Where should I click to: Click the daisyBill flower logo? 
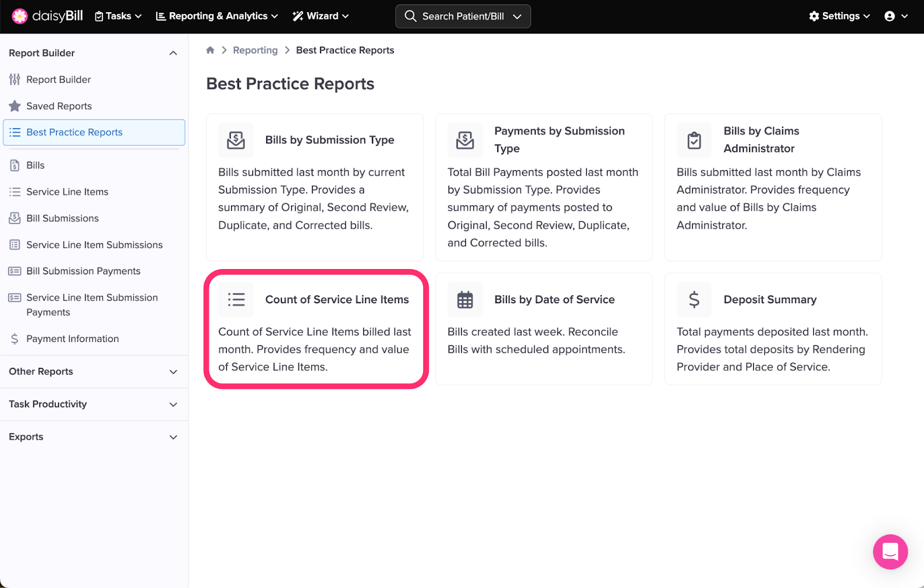[x=20, y=16]
